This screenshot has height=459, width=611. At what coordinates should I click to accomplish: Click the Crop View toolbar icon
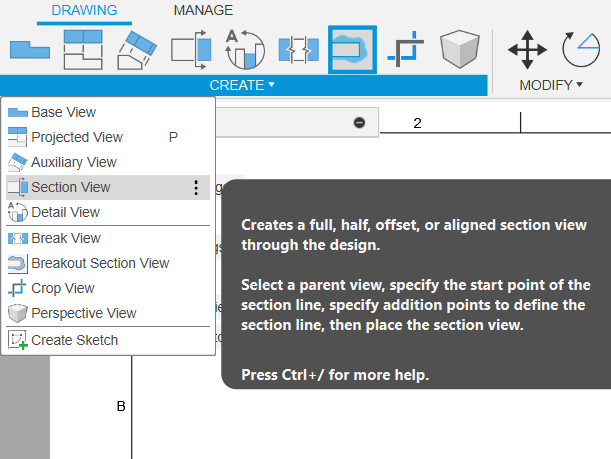406,49
